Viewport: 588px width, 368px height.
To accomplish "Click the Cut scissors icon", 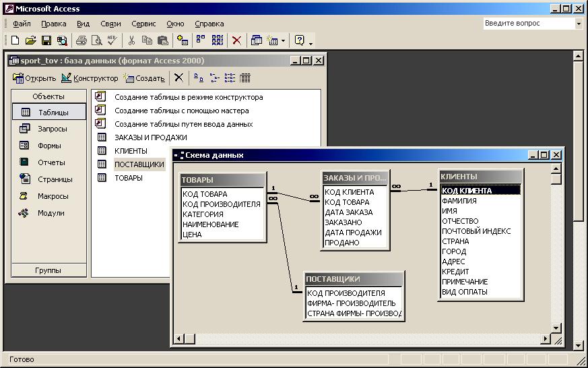I will tap(131, 40).
